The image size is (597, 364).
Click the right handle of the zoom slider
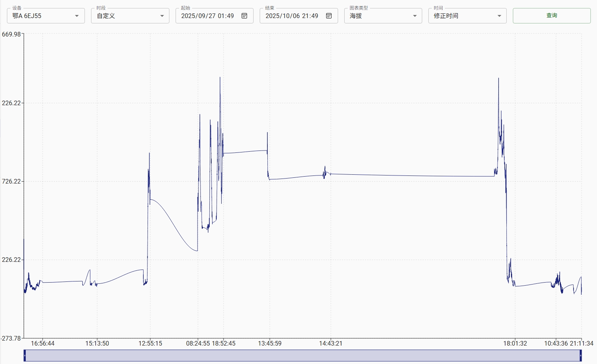tap(580, 356)
